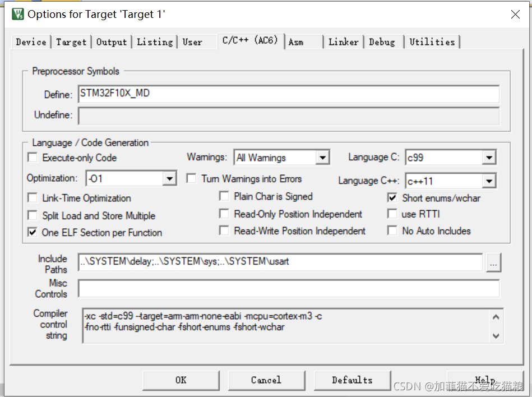Click the Undefine input field

[289, 116]
